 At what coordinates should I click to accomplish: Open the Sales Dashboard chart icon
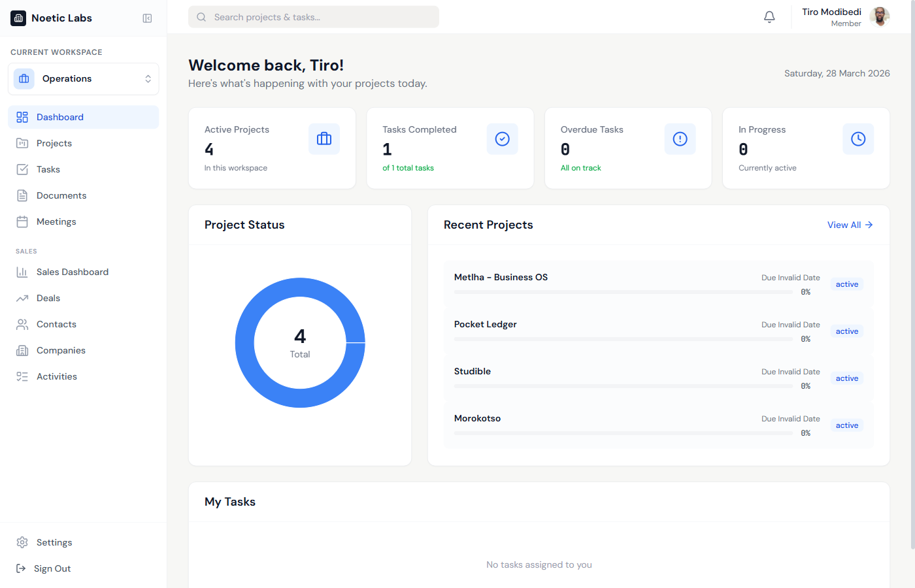click(23, 272)
